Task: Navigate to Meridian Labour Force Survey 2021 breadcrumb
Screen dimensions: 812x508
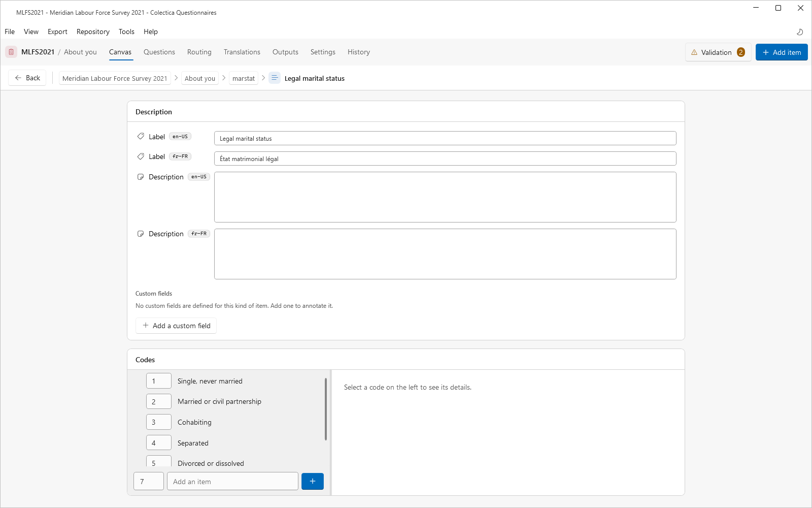Action: (x=115, y=78)
